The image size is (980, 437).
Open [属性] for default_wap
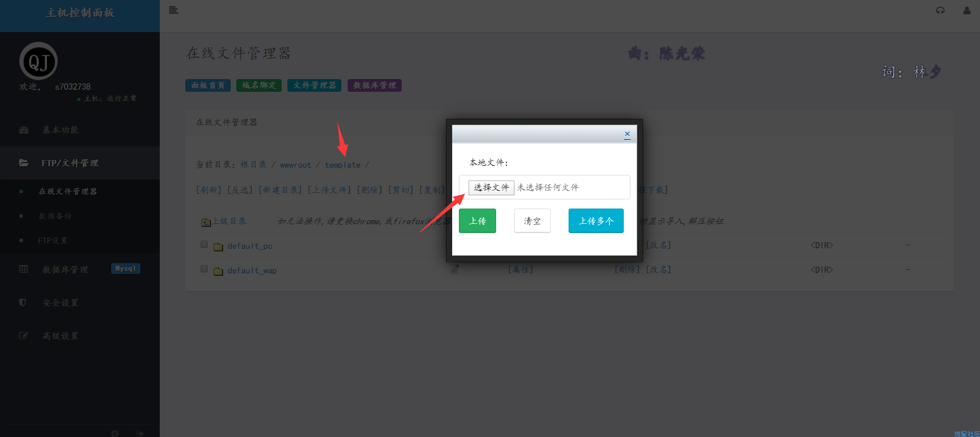click(x=521, y=269)
